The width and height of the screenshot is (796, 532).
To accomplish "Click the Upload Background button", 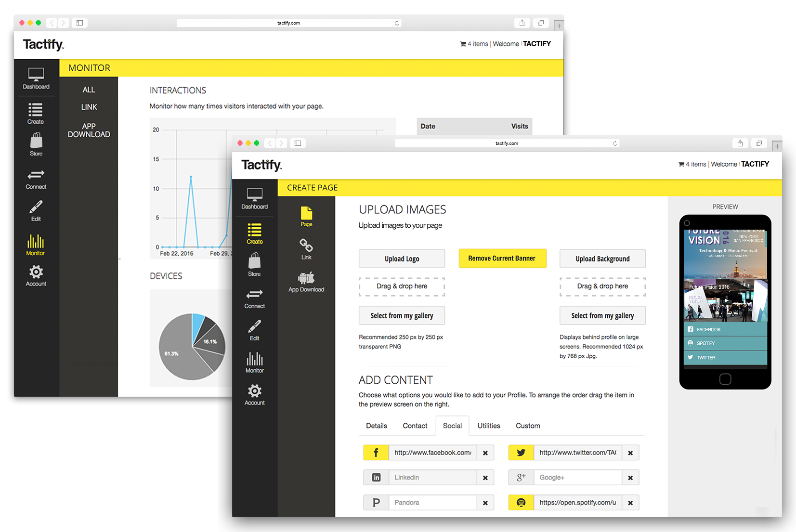I will tap(602, 259).
